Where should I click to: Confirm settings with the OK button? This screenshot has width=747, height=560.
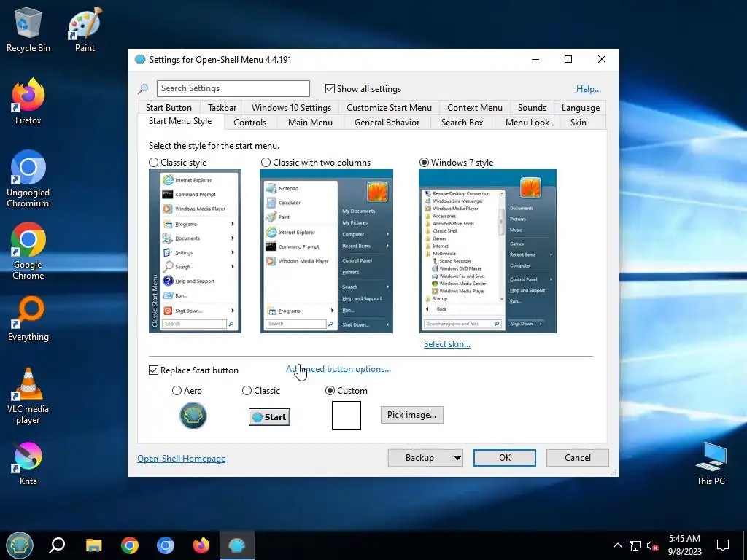pos(505,458)
